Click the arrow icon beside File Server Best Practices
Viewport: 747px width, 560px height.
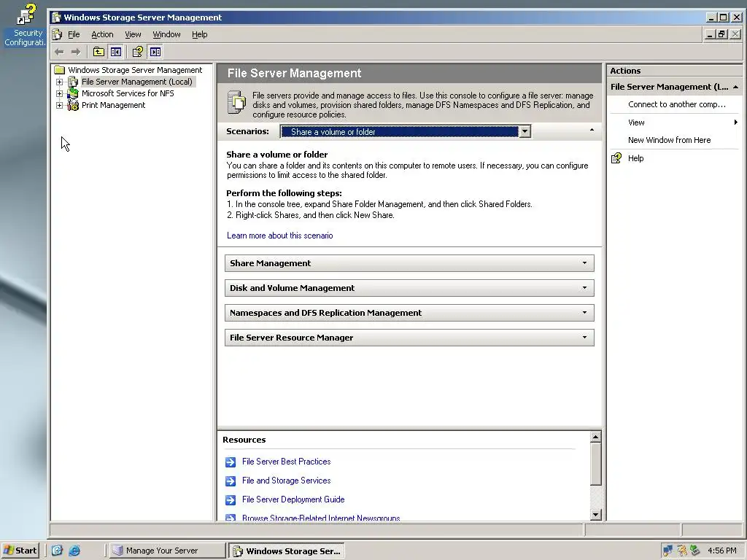click(x=231, y=462)
